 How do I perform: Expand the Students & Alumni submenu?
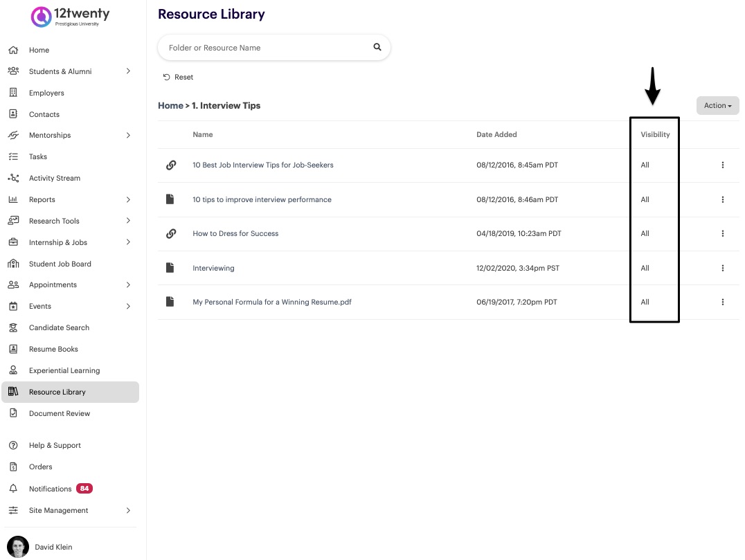(128, 71)
